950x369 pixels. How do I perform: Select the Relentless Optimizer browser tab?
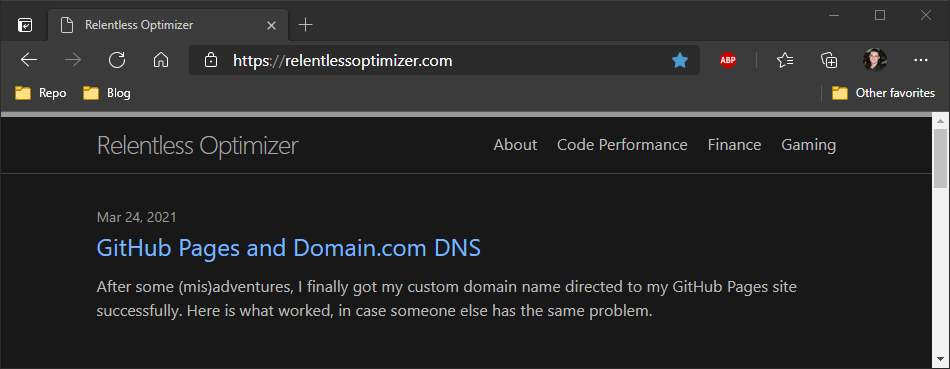tap(169, 25)
